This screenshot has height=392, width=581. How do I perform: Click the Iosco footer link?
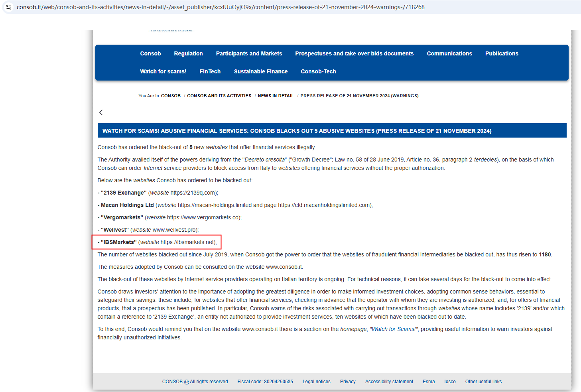450,382
